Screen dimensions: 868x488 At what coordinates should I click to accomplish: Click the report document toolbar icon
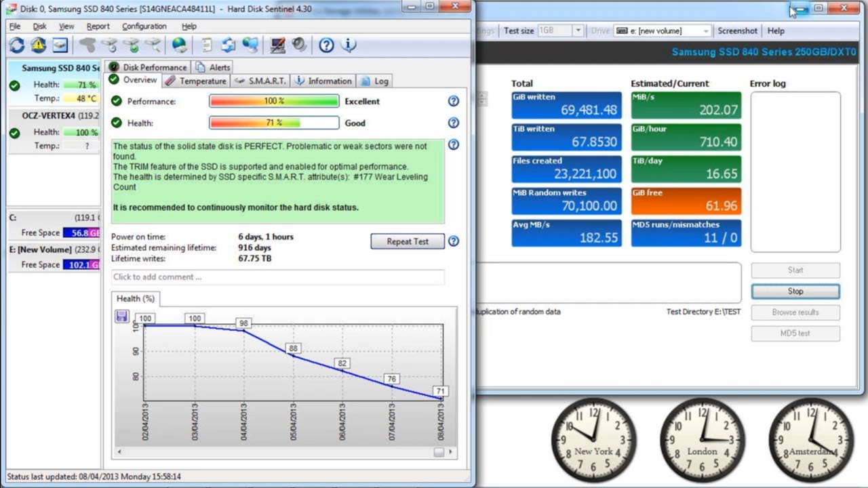click(x=207, y=45)
